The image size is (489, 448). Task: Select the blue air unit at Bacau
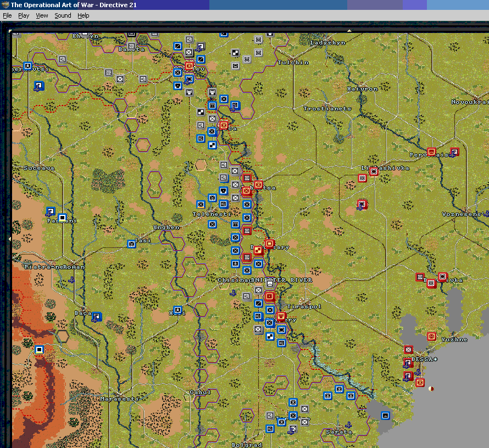[x=97, y=317]
